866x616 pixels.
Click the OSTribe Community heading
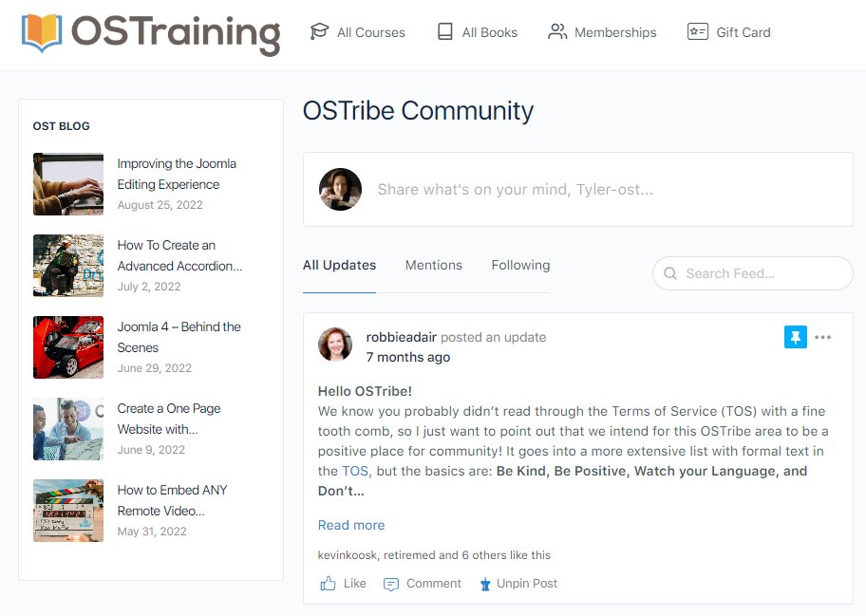418,110
